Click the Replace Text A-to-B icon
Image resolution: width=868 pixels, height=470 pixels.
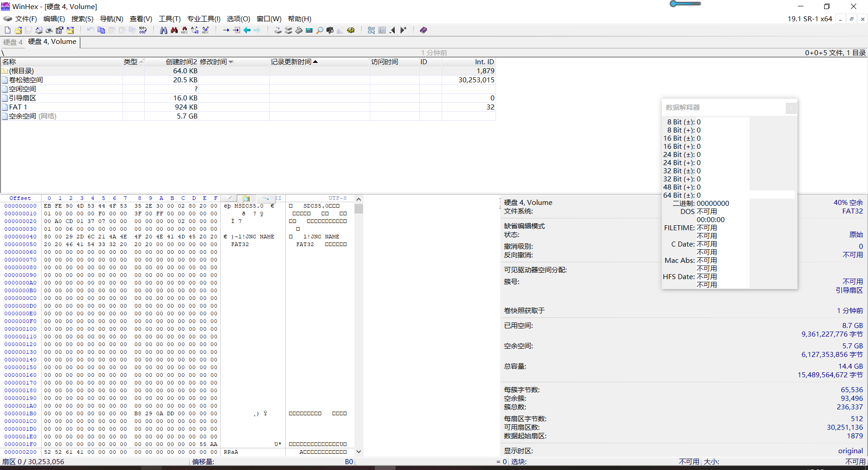[195, 30]
